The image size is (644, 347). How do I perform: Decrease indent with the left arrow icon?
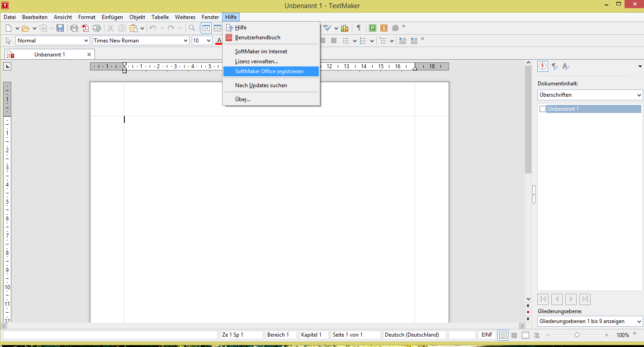pos(402,41)
